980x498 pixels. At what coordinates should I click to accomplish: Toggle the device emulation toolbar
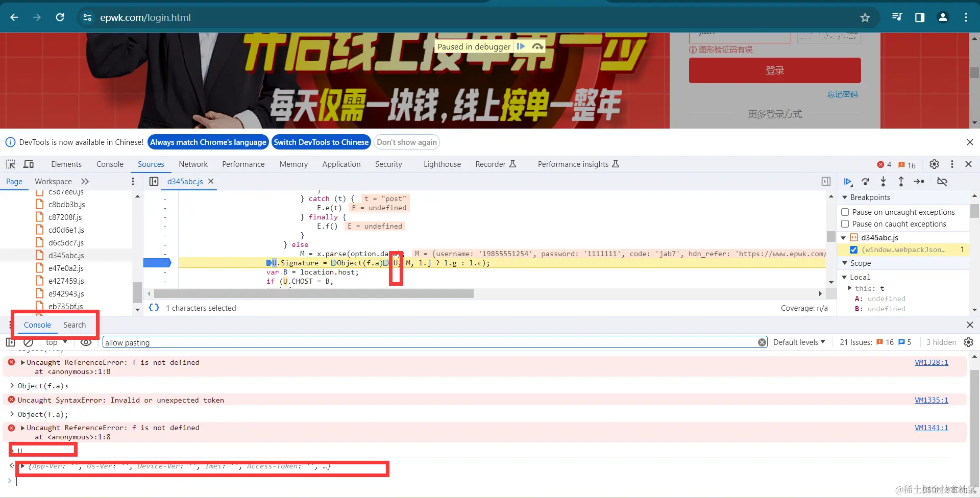click(x=29, y=164)
